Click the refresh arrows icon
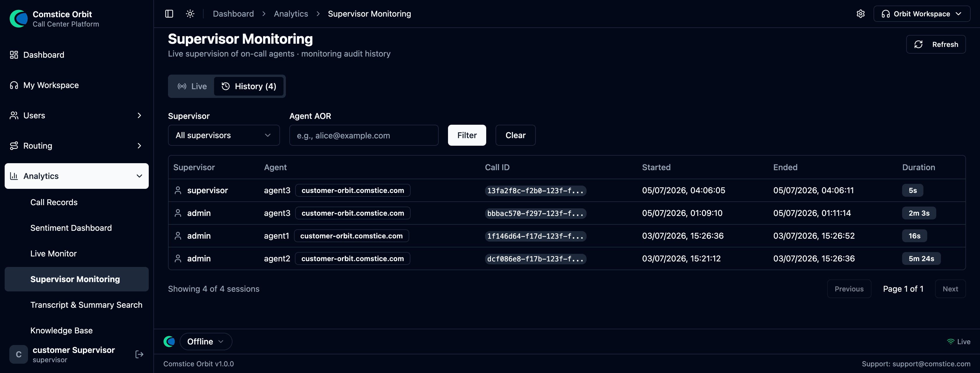The width and height of the screenshot is (980, 373). (x=918, y=45)
